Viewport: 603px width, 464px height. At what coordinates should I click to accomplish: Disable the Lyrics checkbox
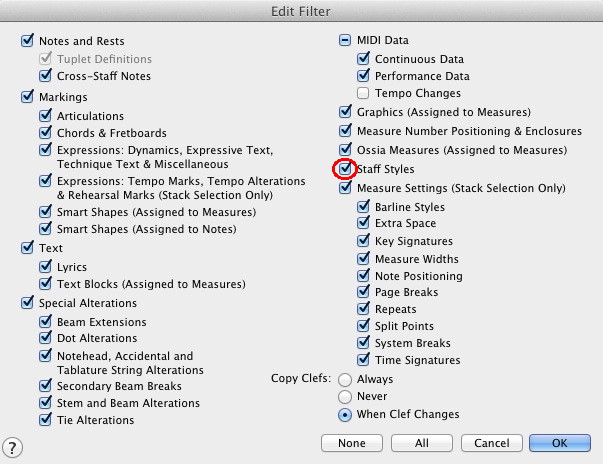45,267
